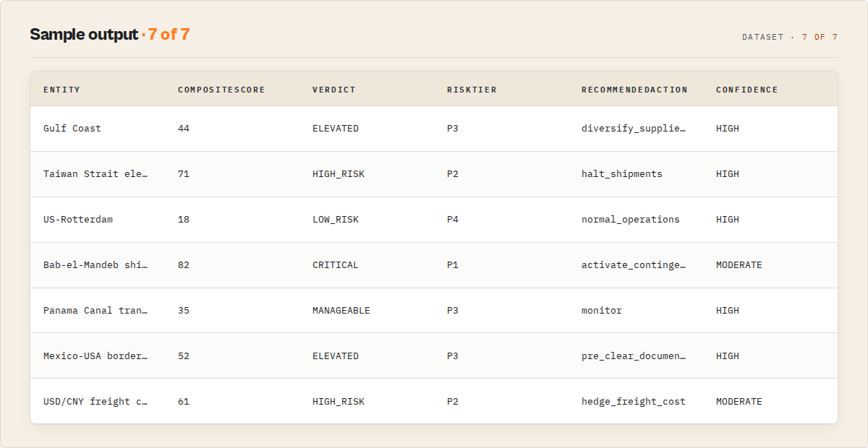Click the VERDICT column header
Image resolution: width=868 pixels, height=448 pixels.
334,90
